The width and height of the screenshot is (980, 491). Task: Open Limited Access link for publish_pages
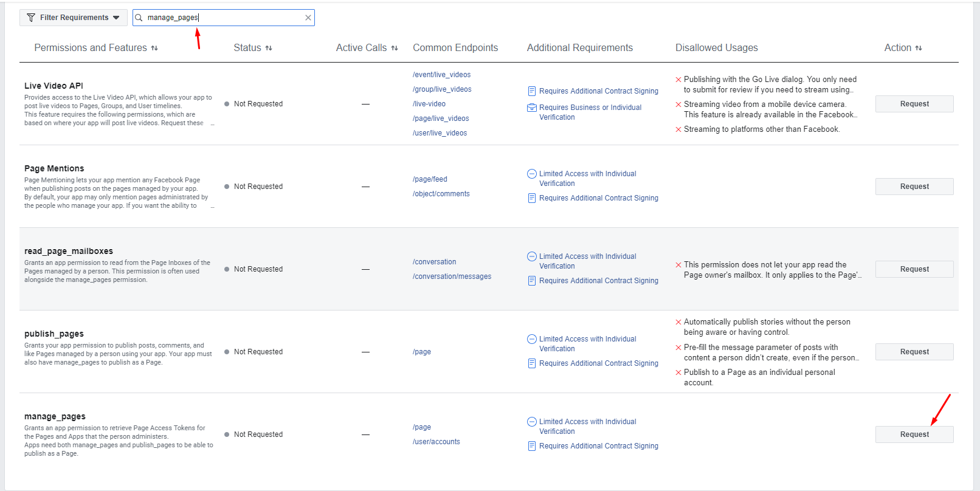point(588,344)
